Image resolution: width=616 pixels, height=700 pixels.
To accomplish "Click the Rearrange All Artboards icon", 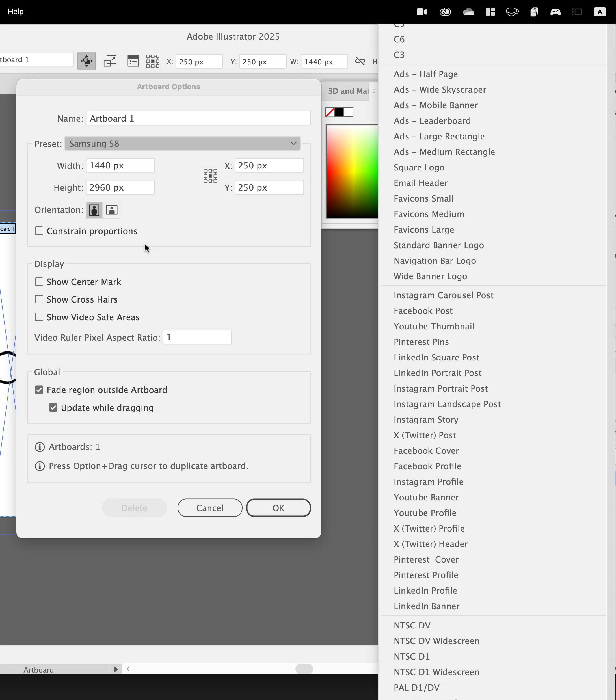I will tap(110, 61).
